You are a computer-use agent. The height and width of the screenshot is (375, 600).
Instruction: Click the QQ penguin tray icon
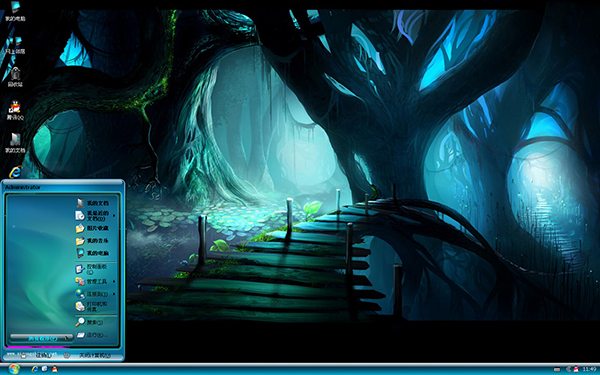[576, 369]
